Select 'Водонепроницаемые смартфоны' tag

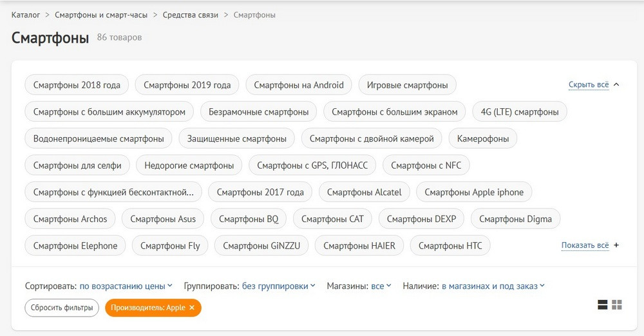pyautogui.click(x=99, y=138)
